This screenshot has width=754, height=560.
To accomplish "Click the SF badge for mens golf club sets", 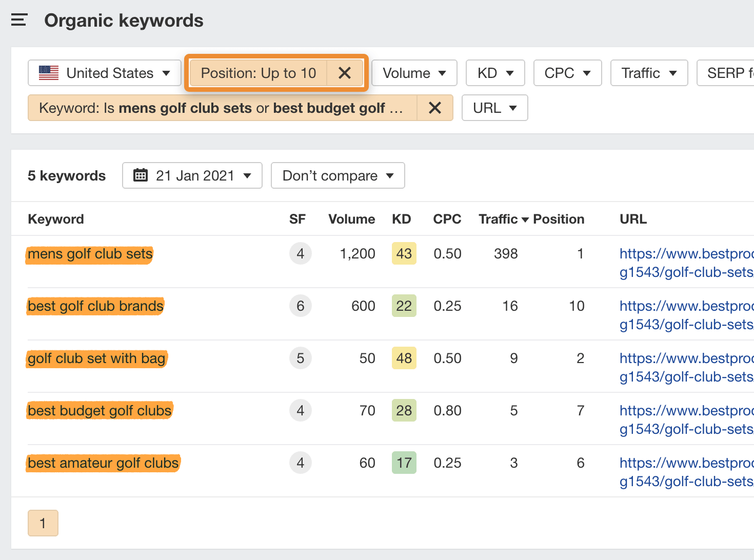I will 300,254.
